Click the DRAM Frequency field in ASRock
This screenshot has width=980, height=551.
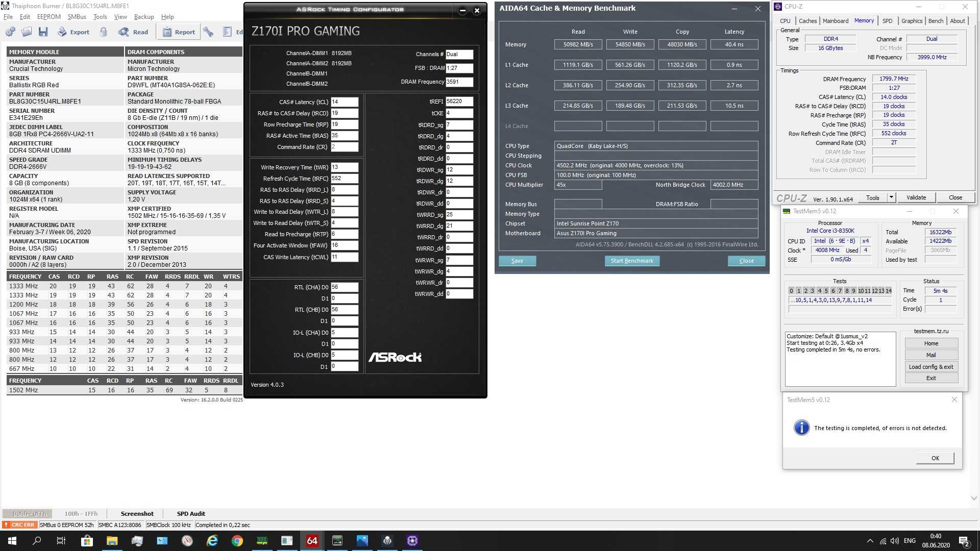[x=459, y=82]
